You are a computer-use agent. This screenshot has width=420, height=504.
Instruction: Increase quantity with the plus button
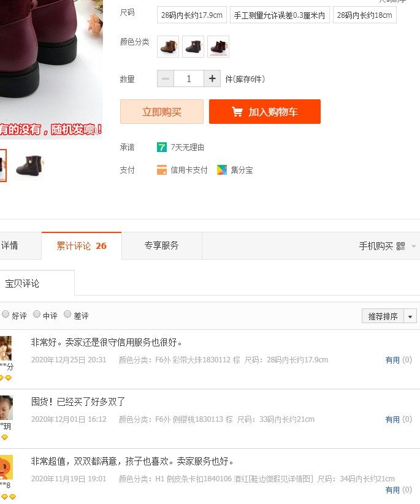tap(212, 78)
